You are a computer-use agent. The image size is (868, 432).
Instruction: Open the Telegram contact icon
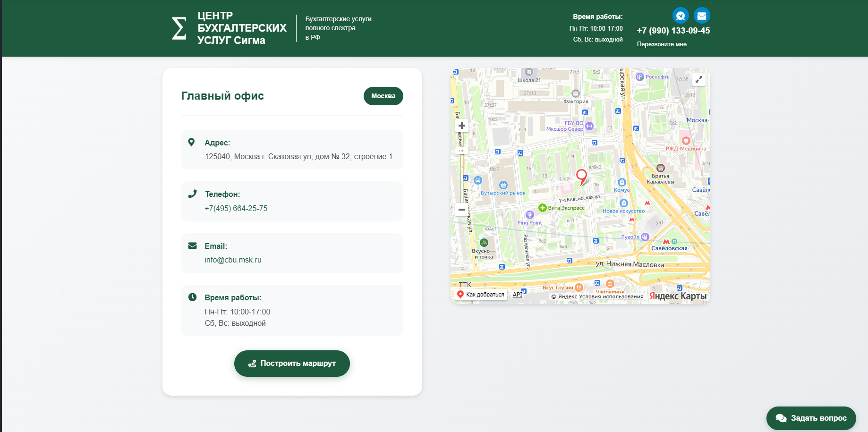681,16
